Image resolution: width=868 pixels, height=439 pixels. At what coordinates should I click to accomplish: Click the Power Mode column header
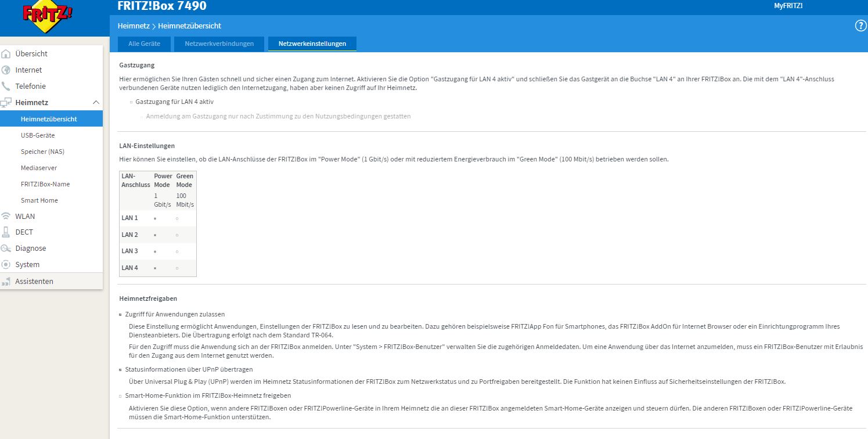tap(163, 180)
